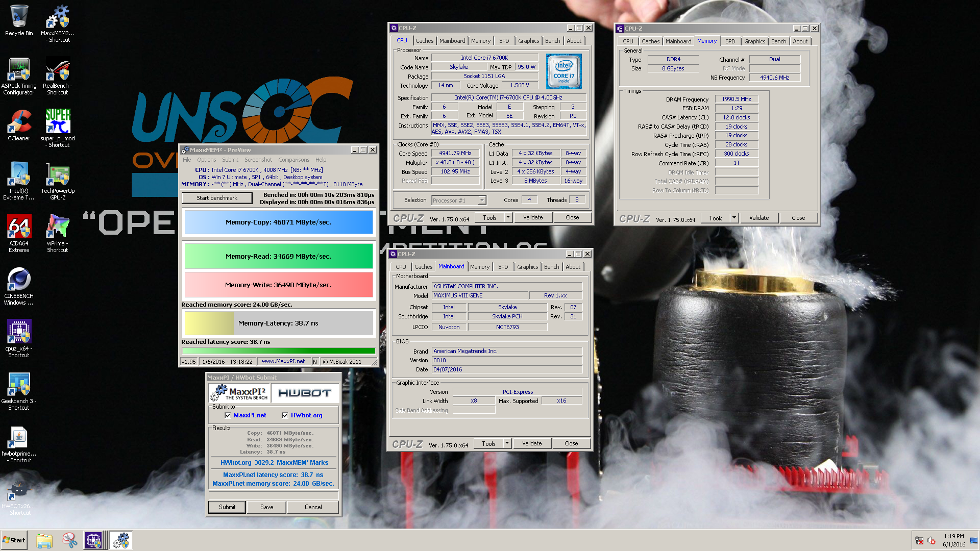This screenshot has width=980, height=551.
Task: Click Tools button in Mainboard tab window
Action: (x=488, y=443)
